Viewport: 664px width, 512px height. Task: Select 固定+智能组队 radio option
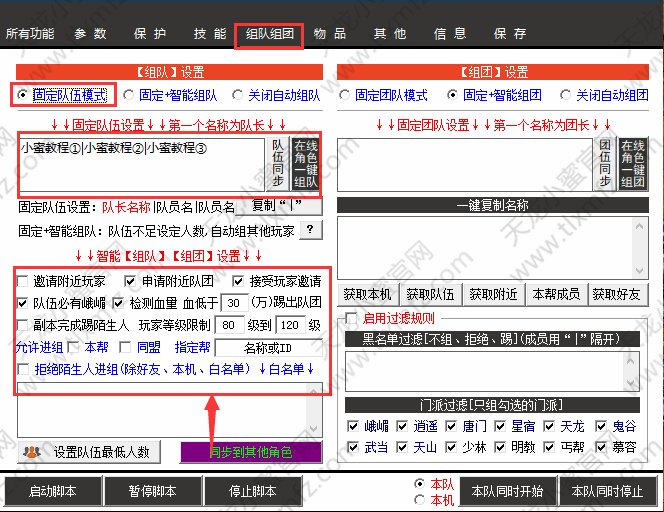pyautogui.click(x=129, y=95)
